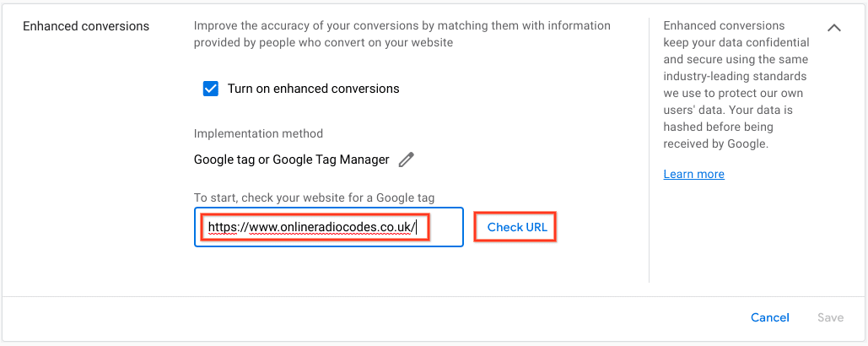Image resolution: width=868 pixels, height=346 pixels.
Task: Untick the enhanced conversions checkbox
Action: pos(210,89)
